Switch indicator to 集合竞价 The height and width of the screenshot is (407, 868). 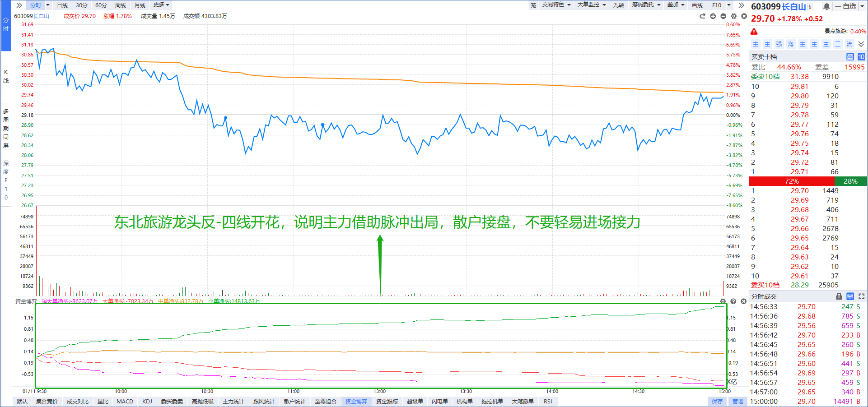pos(47,402)
